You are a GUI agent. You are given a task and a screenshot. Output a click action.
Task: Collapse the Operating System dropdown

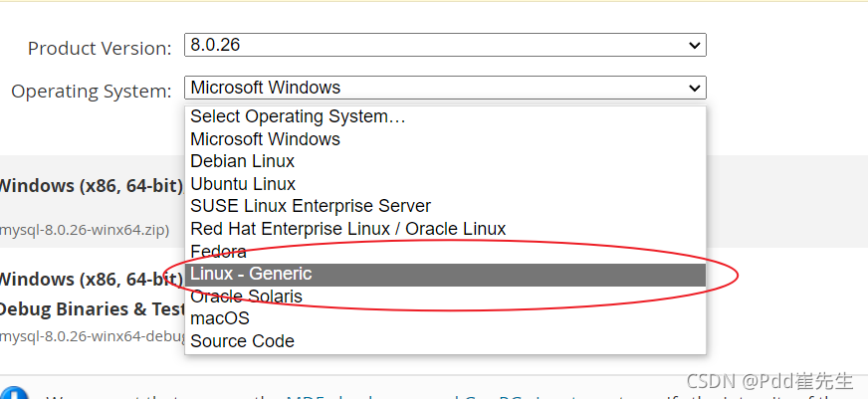[x=445, y=88]
